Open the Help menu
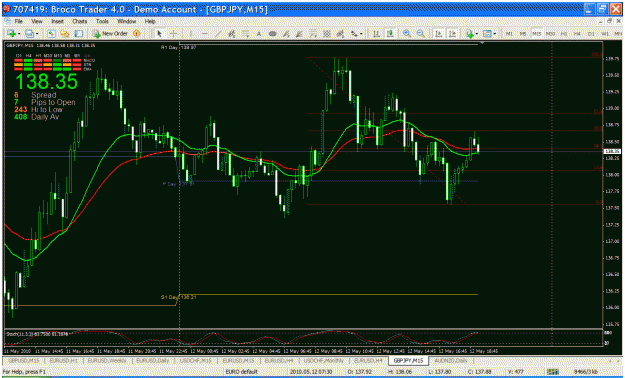This screenshot has width=625, height=378. 150,21
